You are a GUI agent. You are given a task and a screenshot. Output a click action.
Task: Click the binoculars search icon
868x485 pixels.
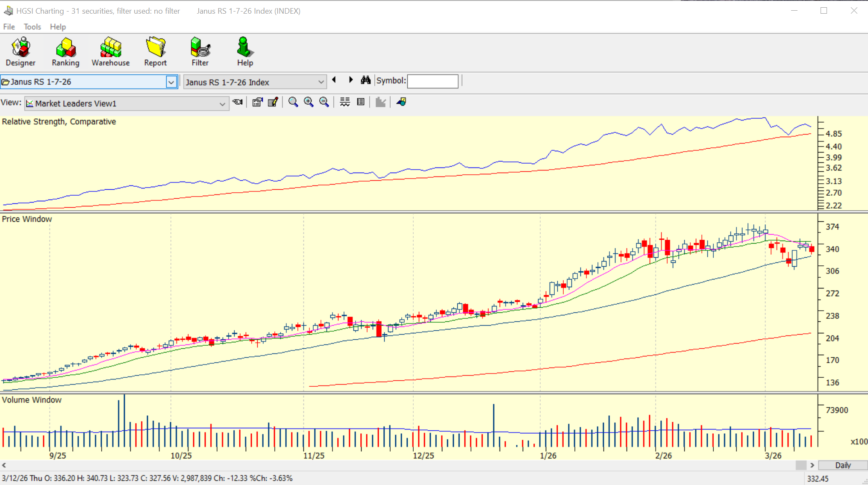pos(365,80)
